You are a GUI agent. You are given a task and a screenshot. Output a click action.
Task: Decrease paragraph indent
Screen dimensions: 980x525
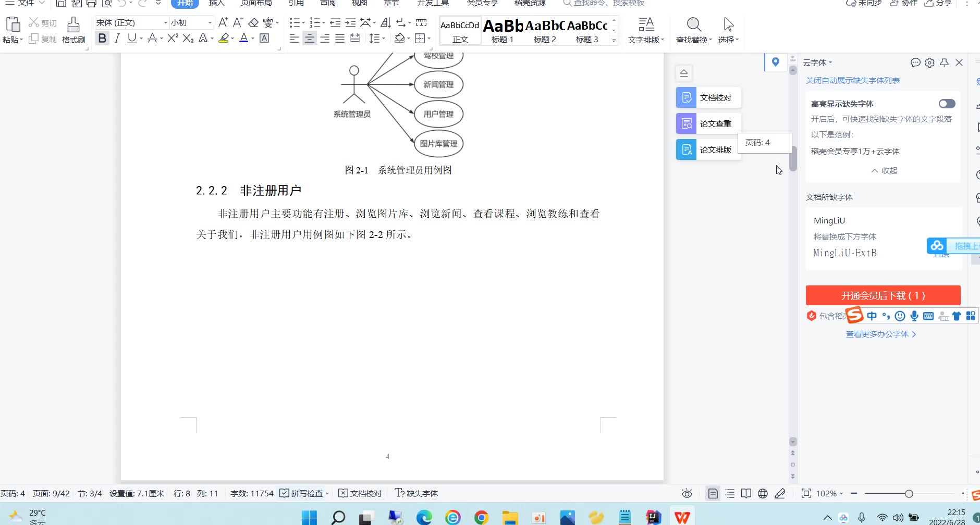(335, 22)
